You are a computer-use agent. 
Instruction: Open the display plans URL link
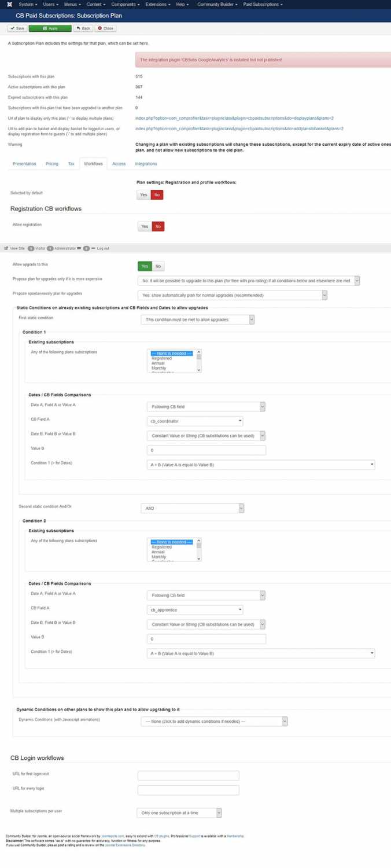pyautogui.click(x=234, y=118)
